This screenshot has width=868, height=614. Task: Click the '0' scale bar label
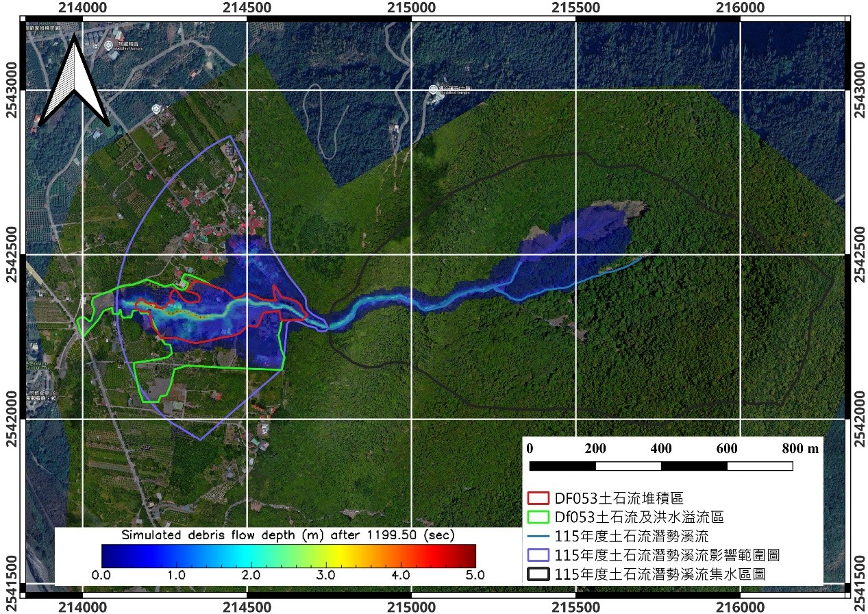(x=530, y=449)
